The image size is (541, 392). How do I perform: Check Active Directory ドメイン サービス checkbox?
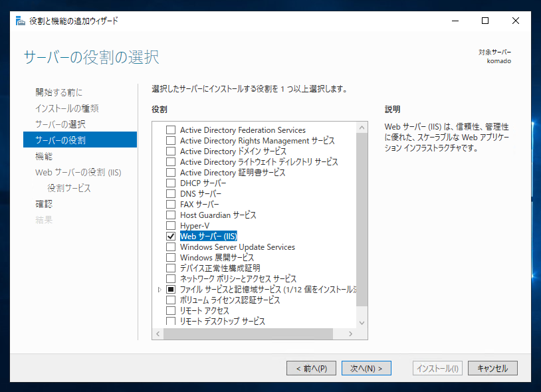tap(171, 151)
